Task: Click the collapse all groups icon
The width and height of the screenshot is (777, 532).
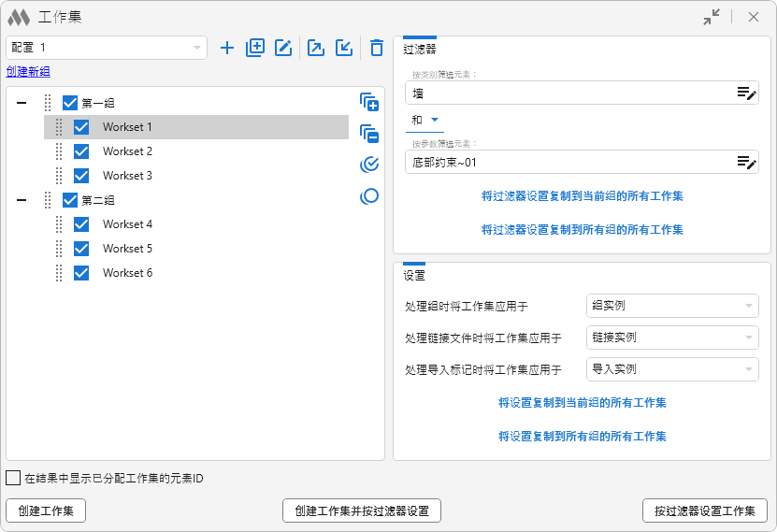Action: coord(369,134)
